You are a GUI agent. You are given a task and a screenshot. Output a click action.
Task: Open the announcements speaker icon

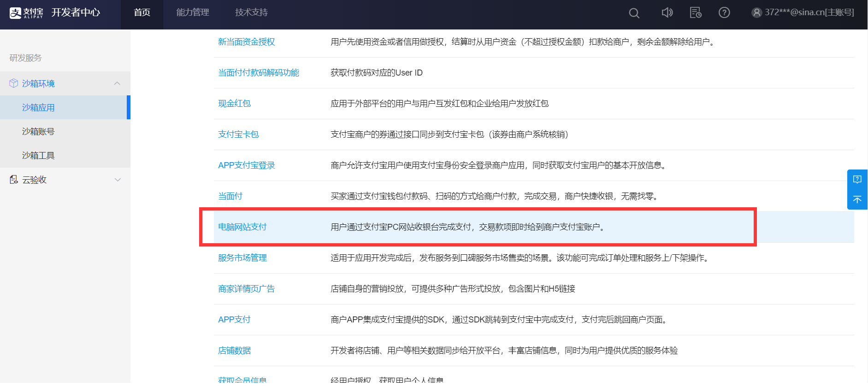pyautogui.click(x=667, y=12)
